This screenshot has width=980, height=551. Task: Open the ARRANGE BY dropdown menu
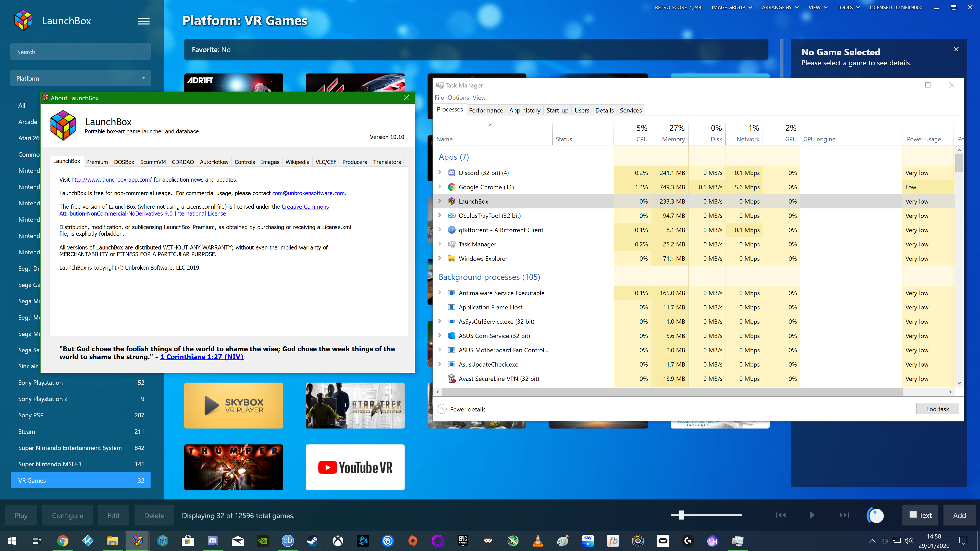780,7
